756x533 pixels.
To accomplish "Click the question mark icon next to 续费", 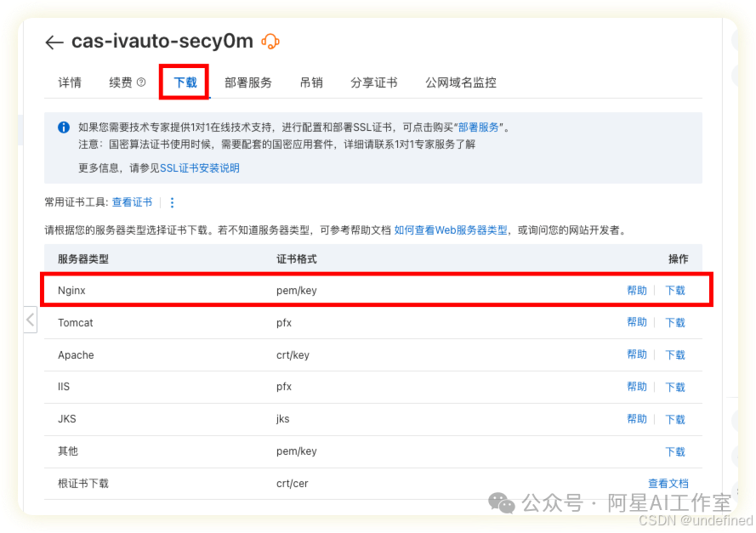I will coord(141,82).
